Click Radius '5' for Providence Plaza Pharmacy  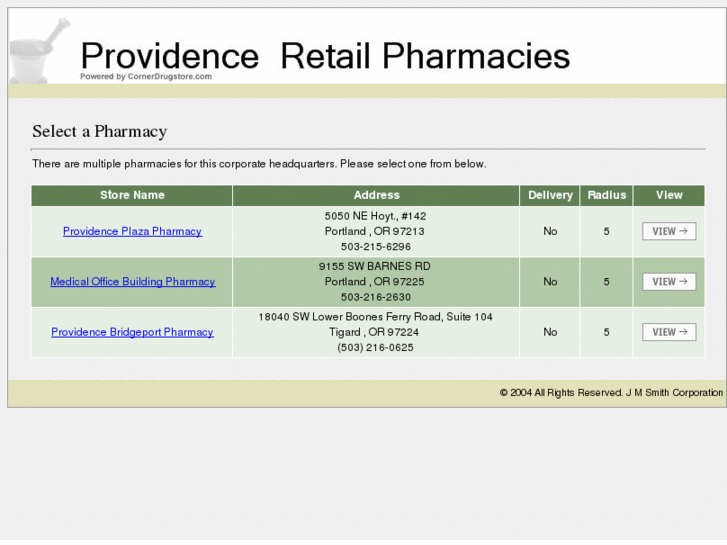pyautogui.click(x=606, y=231)
